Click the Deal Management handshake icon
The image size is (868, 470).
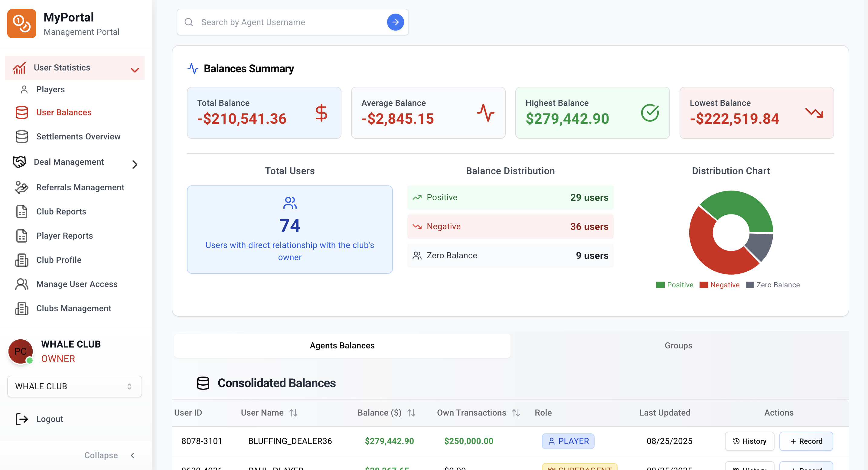[19, 162]
